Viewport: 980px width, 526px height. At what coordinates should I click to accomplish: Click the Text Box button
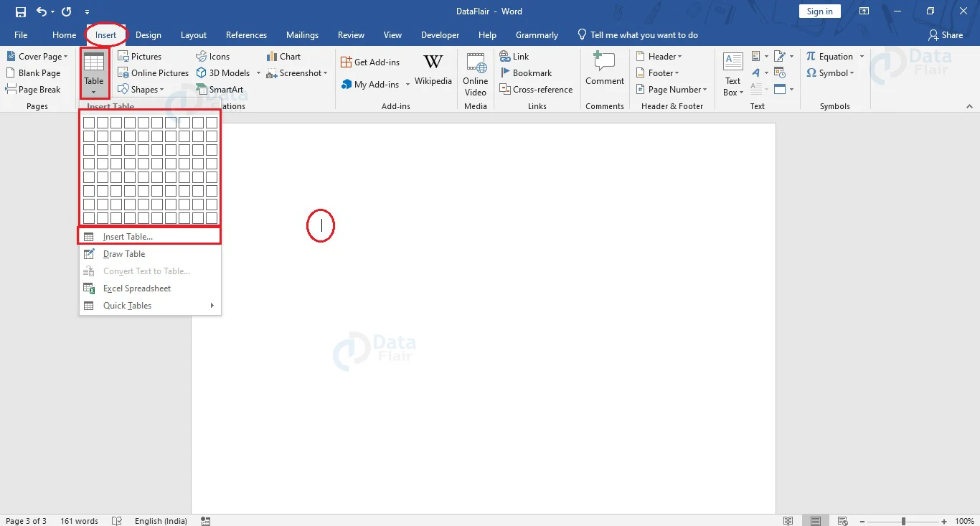pos(732,74)
